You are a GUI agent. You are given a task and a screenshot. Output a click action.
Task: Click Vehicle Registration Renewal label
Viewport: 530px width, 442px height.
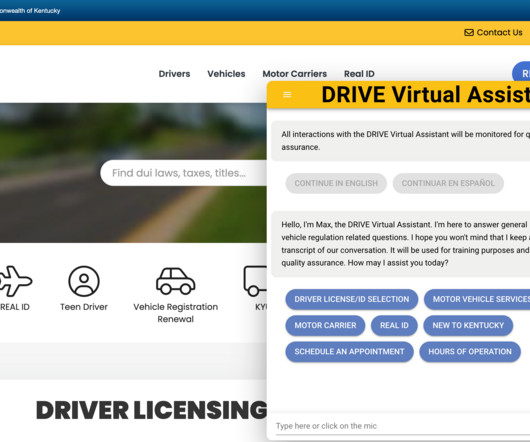pyautogui.click(x=175, y=313)
